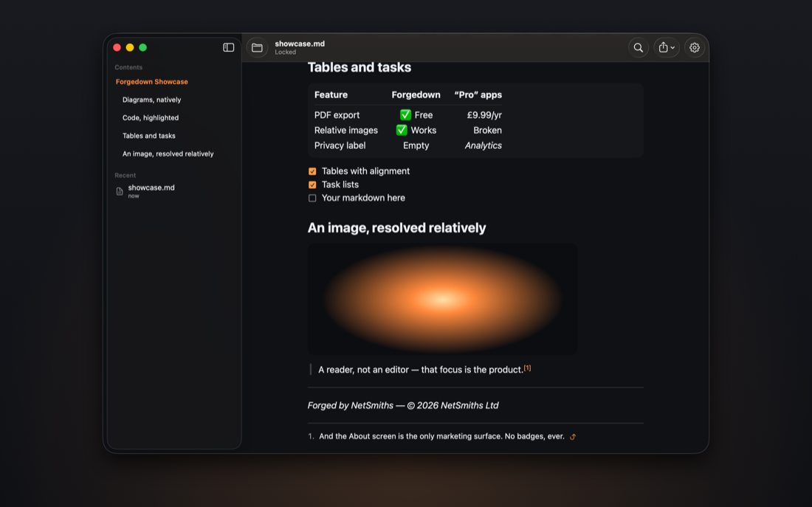Click the showcase.md title in toolbar
The height and width of the screenshot is (507, 812).
point(300,44)
